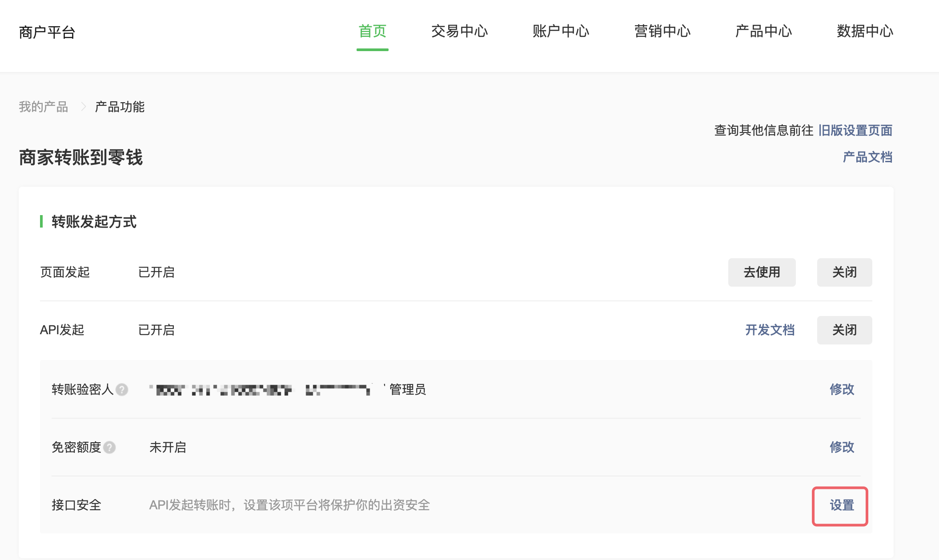Click 产品功能 breadcrumb item
The image size is (939, 560).
120,107
